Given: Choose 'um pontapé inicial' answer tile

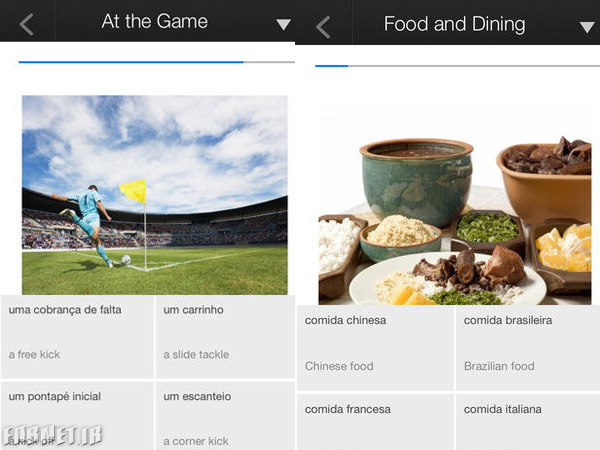Looking at the screenshot, I should click(77, 416).
